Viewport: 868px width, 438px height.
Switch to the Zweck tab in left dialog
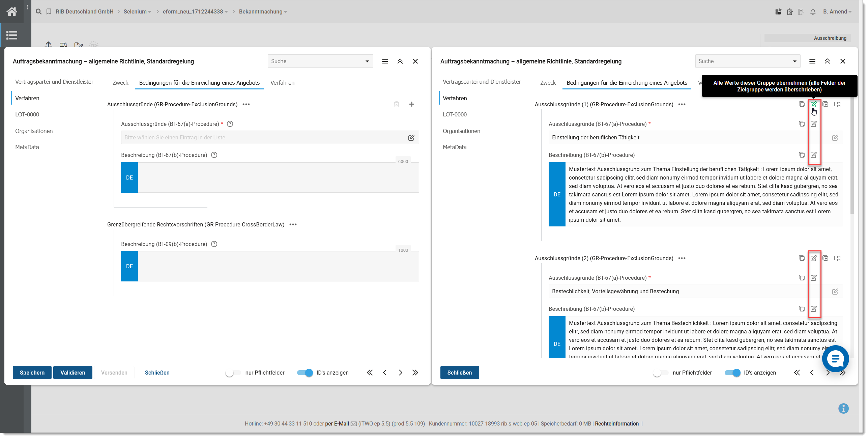[x=120, y=83]
